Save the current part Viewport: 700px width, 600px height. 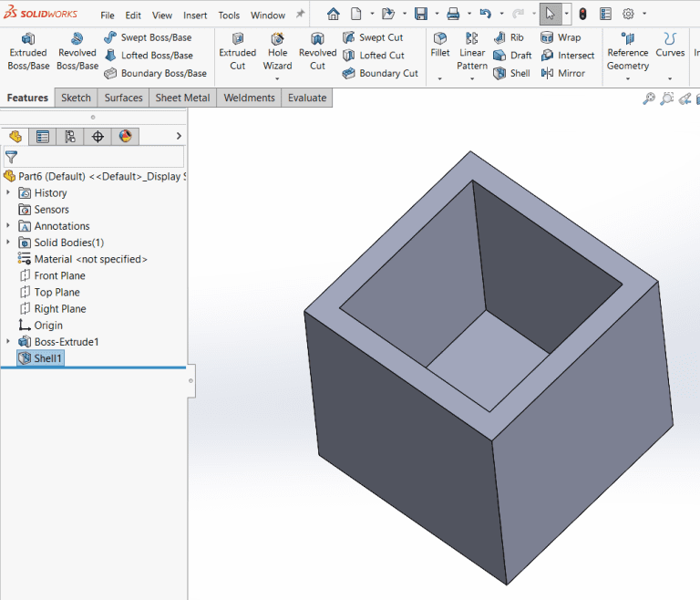[x=420, y=15]
